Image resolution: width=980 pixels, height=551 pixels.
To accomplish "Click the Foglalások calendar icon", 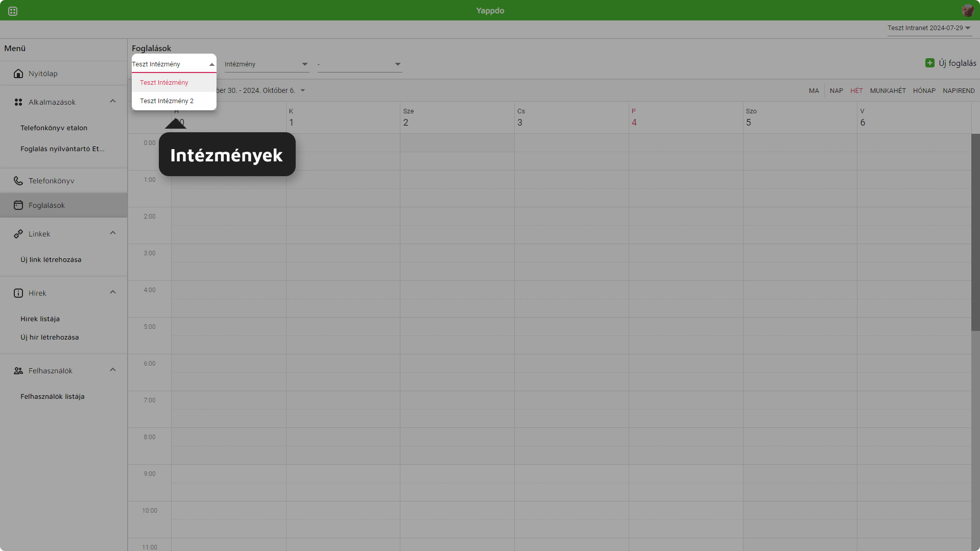I will pyautogui.click(x=18, y=205).
